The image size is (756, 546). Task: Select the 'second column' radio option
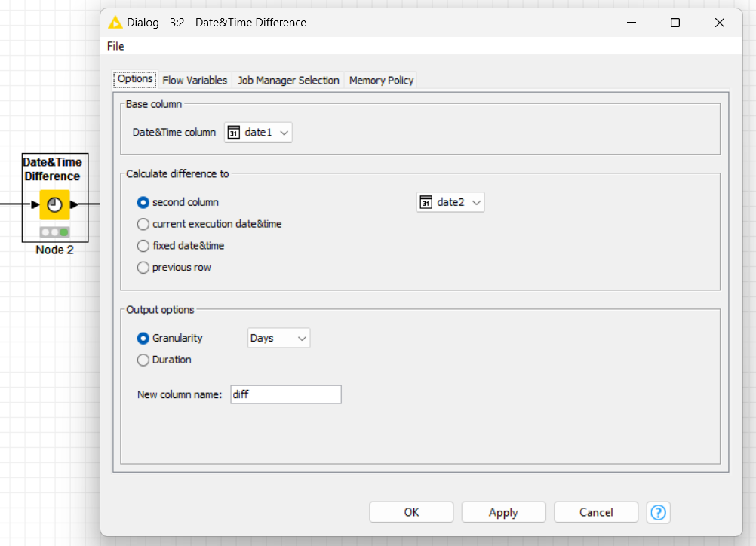[143, 202]
